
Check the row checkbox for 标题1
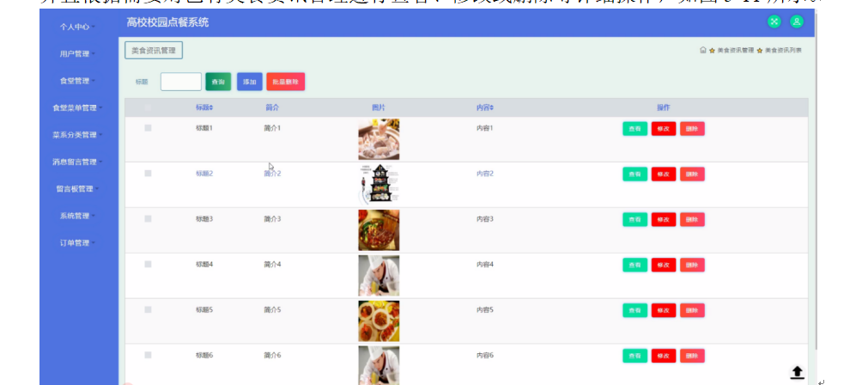[x=148, y=128]
